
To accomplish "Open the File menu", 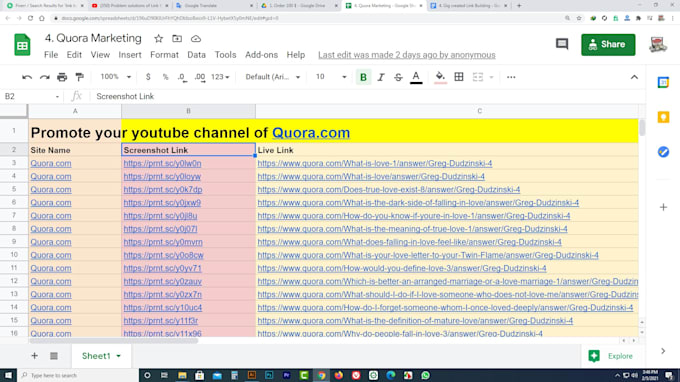I will click(51, 55).
